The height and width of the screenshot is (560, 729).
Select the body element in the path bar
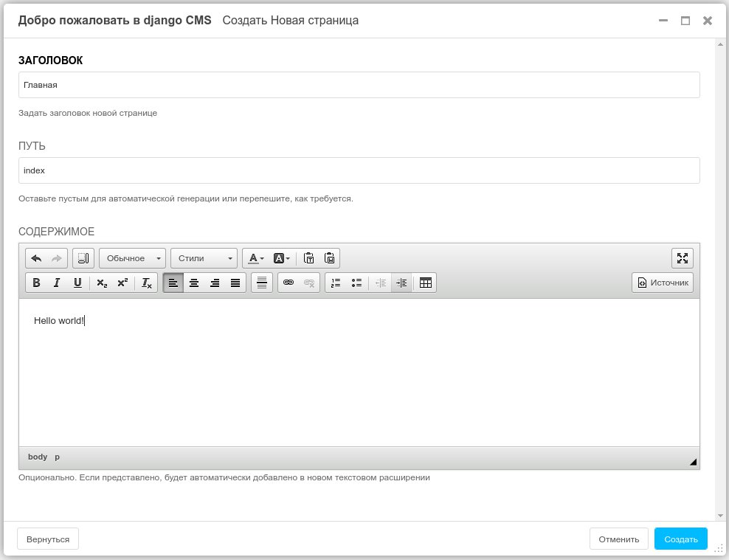coord(38,457)
